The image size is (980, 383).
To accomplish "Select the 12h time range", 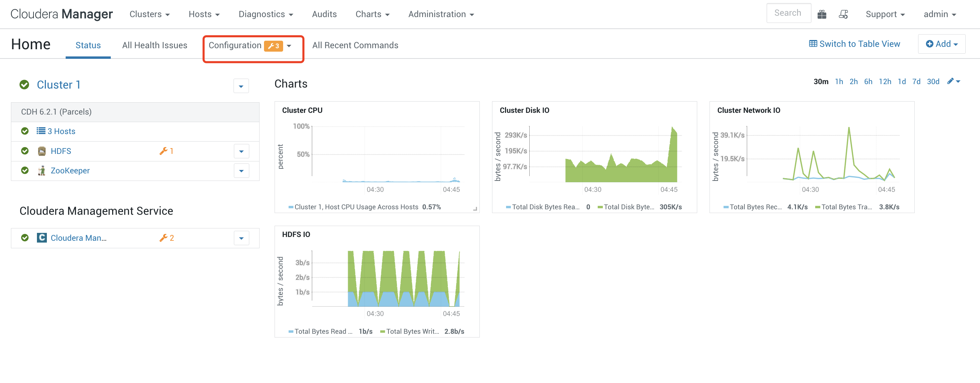I will pyautogui.click(x=885, y=81).
